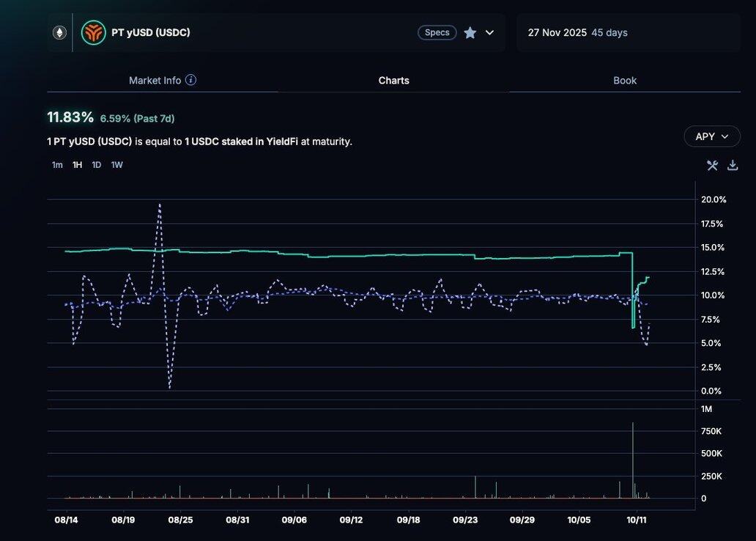The width and height of the screenshot is (756, 541).
Task: Expand the market selector chevron beside star
Action: (x=489, y=32)
